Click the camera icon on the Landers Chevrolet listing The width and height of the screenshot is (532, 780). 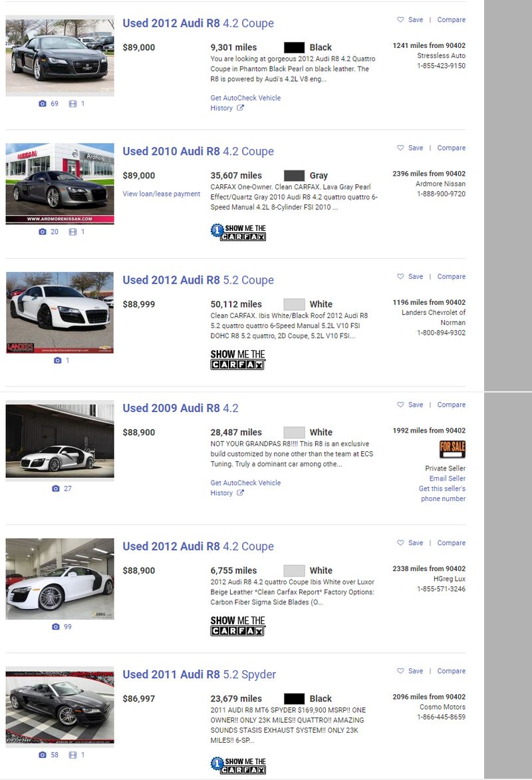(x=58, y=360)
